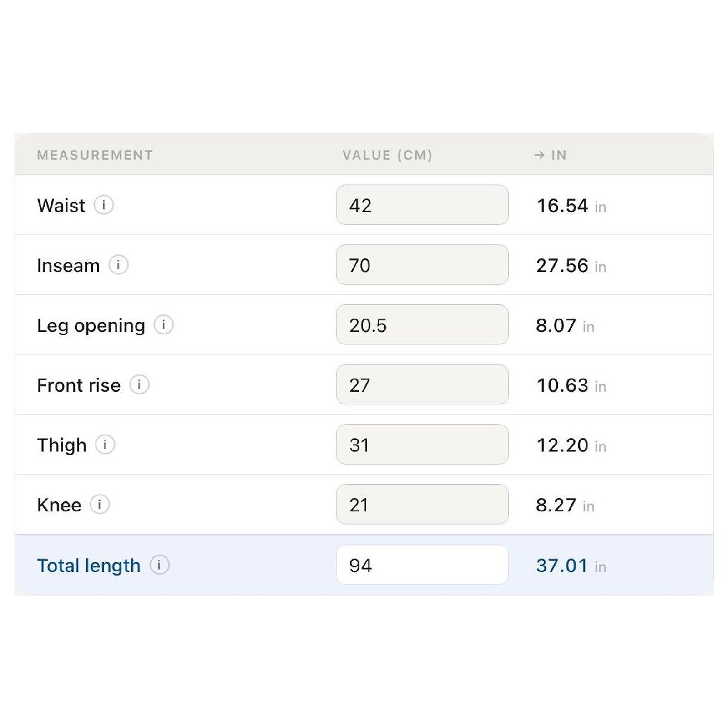Click the Front rise info icon
728x728 pixels.
click(x=139, y=384)
